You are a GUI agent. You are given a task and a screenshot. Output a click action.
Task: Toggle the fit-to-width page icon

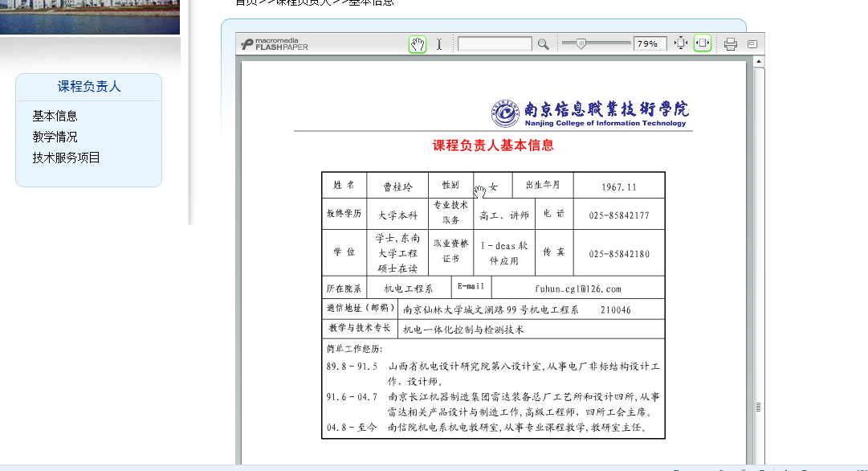(x=703, y=43)
